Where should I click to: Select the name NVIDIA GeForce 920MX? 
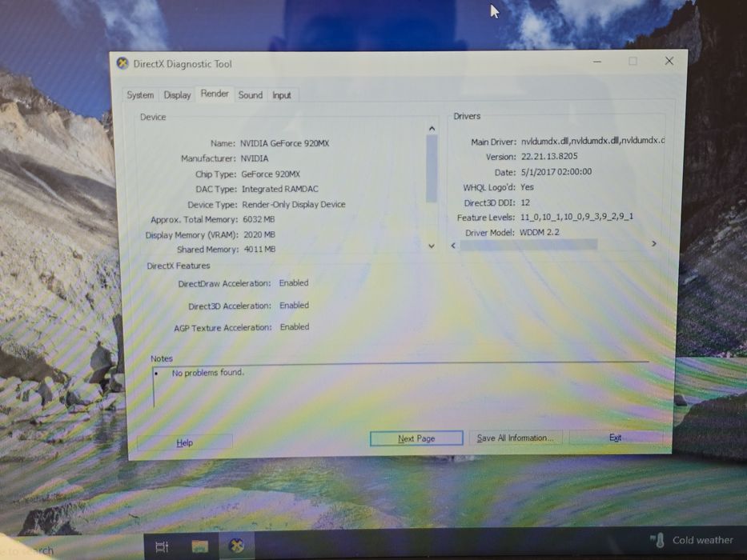click(x=284, y=143)
